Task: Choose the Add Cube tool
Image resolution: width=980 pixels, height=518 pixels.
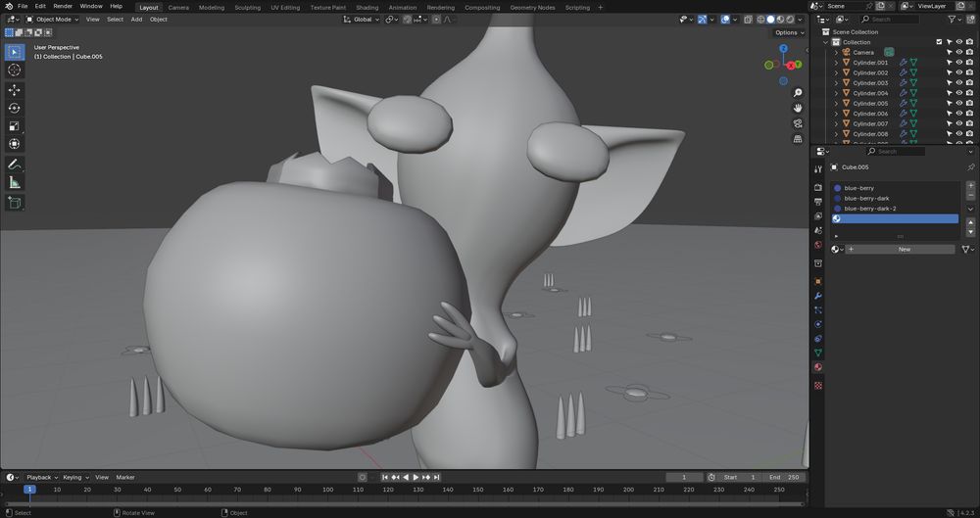Action: [x=15, y=203]
